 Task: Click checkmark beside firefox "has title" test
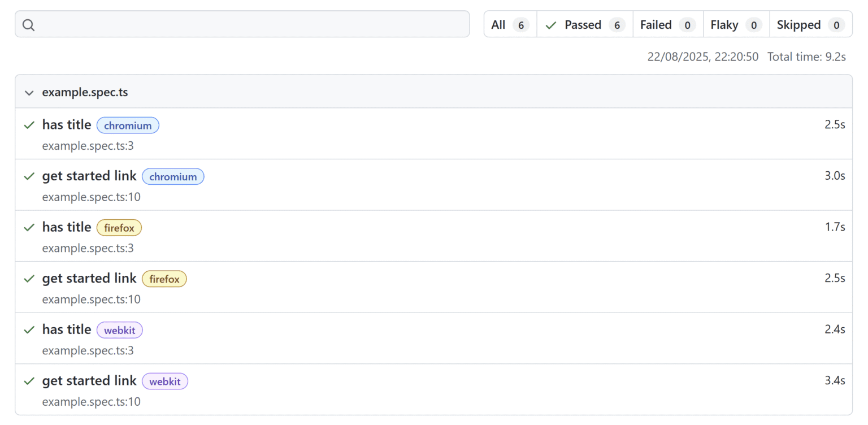click(29, 227)
